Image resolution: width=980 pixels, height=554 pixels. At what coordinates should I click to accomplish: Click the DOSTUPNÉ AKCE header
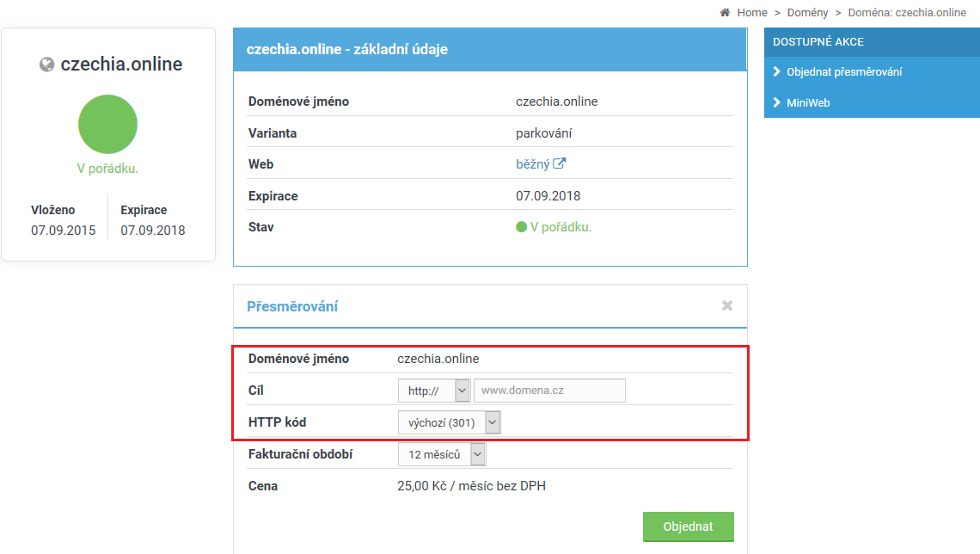tap(818, 41)
